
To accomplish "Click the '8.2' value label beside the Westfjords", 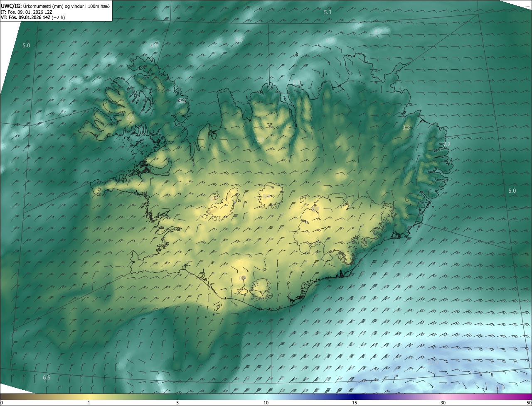I will point(182,100).
